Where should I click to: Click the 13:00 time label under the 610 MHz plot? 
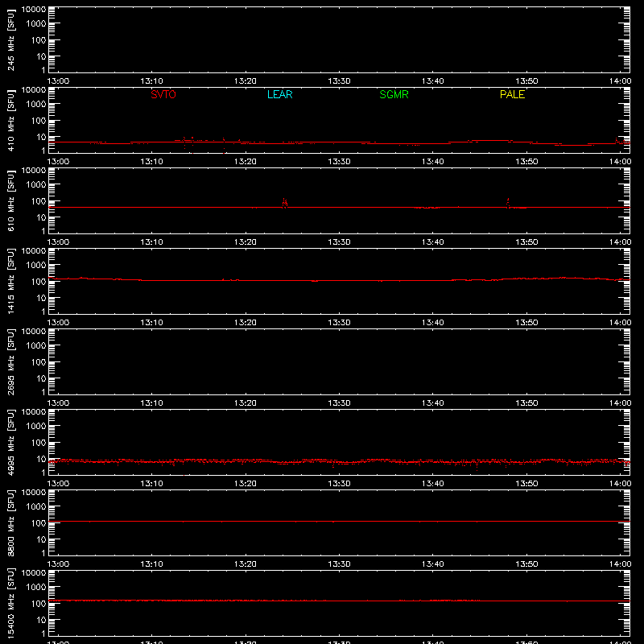click(x=58, y=242)
